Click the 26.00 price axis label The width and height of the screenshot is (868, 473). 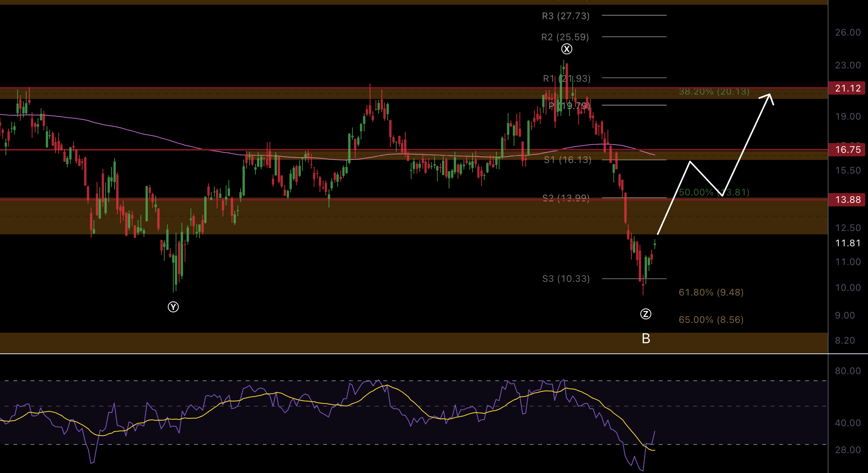coord(848,32)
